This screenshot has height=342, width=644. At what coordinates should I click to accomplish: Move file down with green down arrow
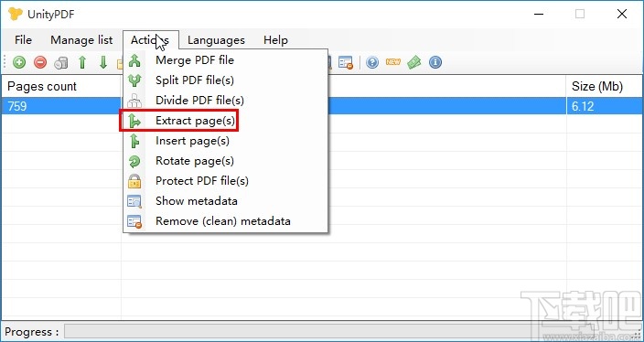click(x=103, y=62)
